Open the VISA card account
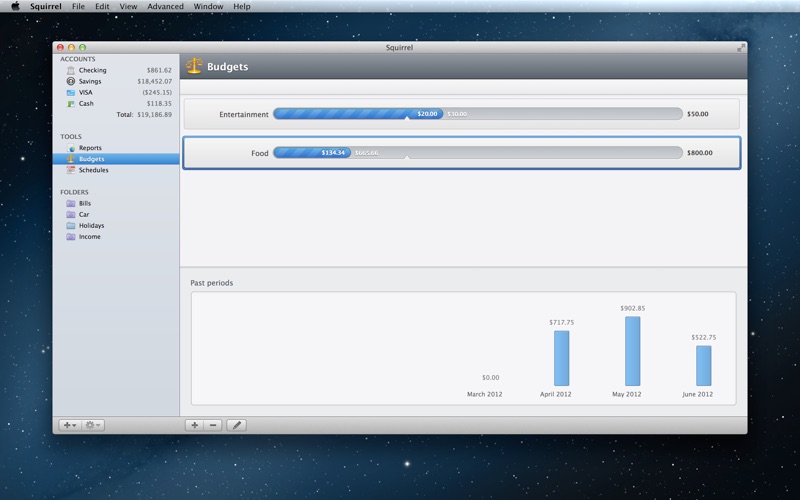Image resolution: width=800 pixels, height=500 pixels. 86,92
